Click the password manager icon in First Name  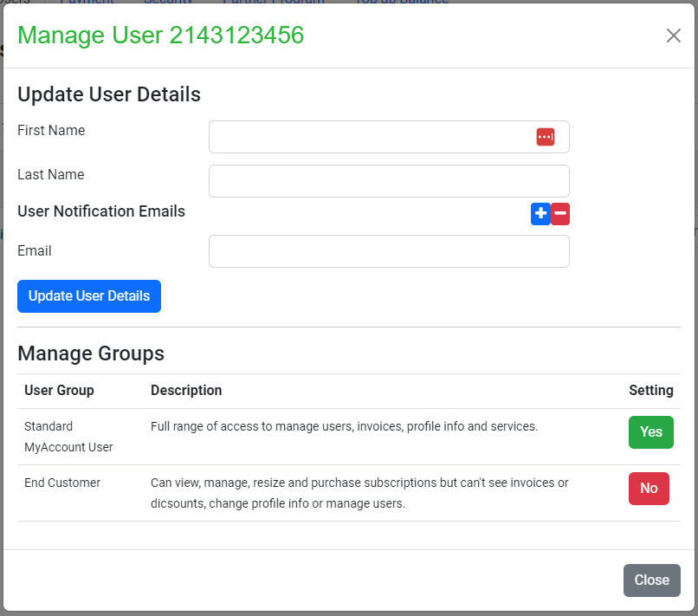point(546,137)
